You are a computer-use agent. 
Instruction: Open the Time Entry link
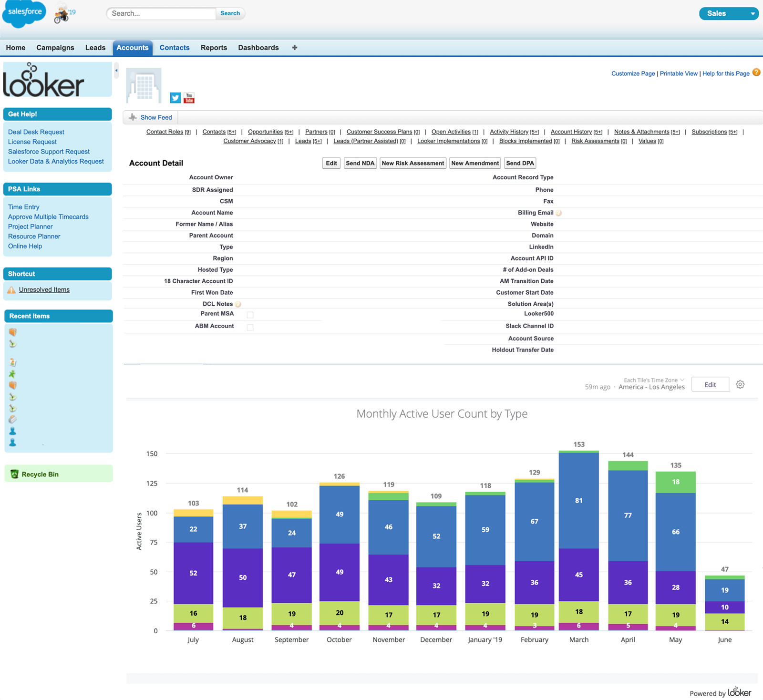(24, 207)
